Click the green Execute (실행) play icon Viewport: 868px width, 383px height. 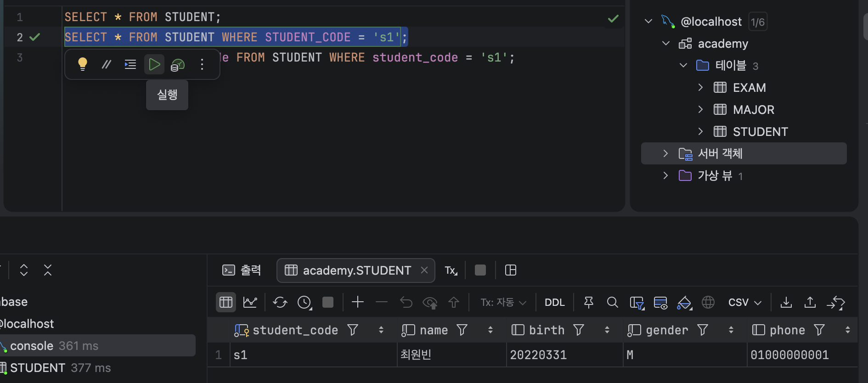(154, 64)
